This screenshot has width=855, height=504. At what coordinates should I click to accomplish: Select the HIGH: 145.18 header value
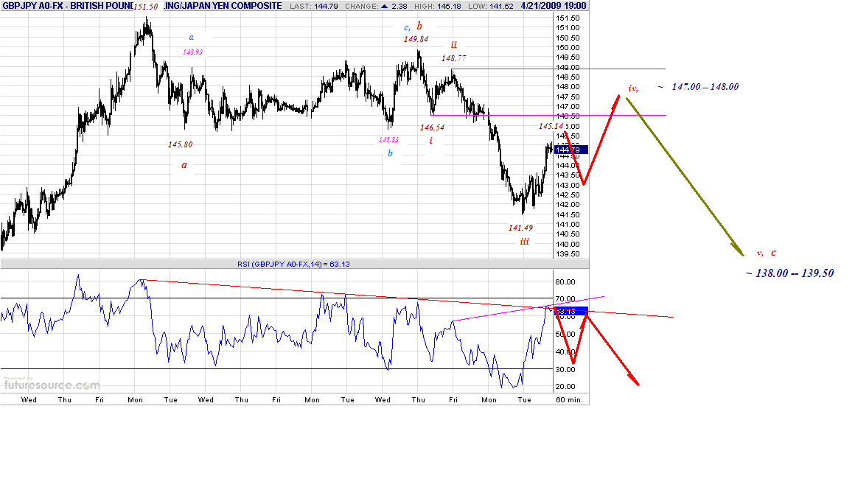pyautogui.click(x=437, y=6)
